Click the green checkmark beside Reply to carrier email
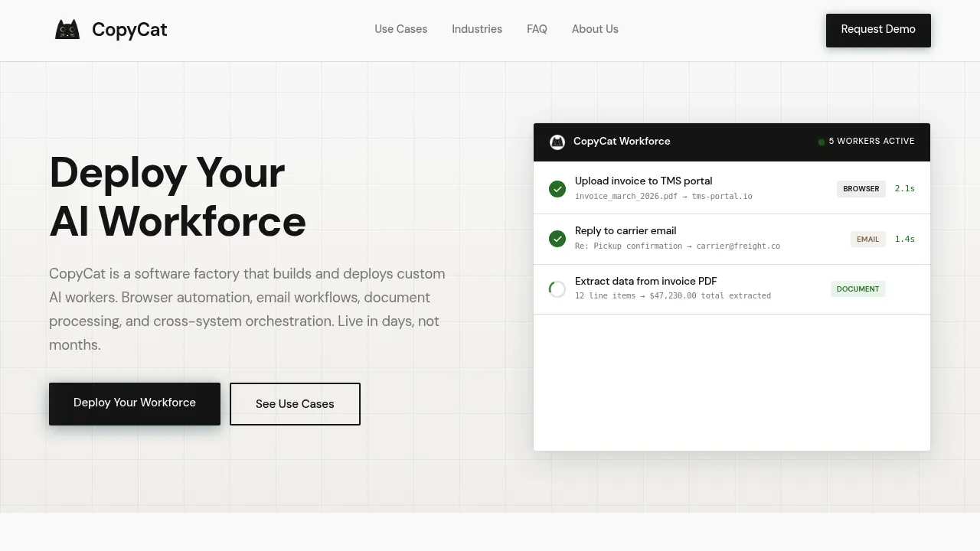Image resolution: width=980 pixels, height=551 pixels. 557,239
